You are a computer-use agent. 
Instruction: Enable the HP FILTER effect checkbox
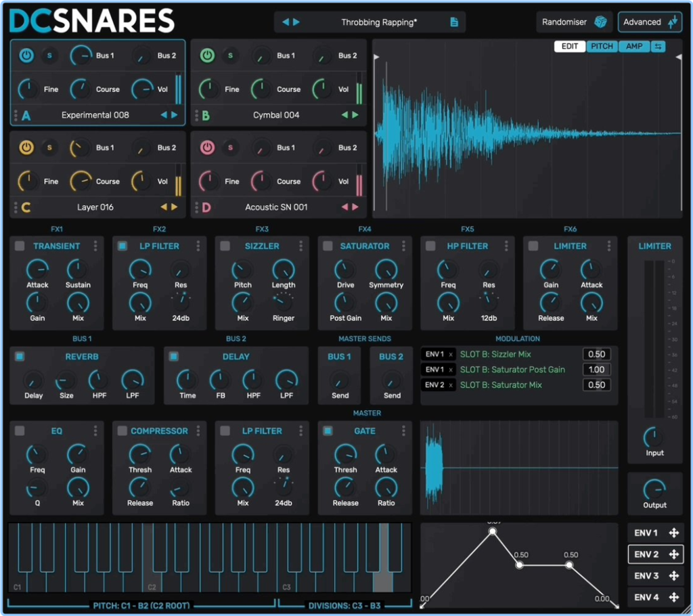pyautogui.click(x=430, y=246)
